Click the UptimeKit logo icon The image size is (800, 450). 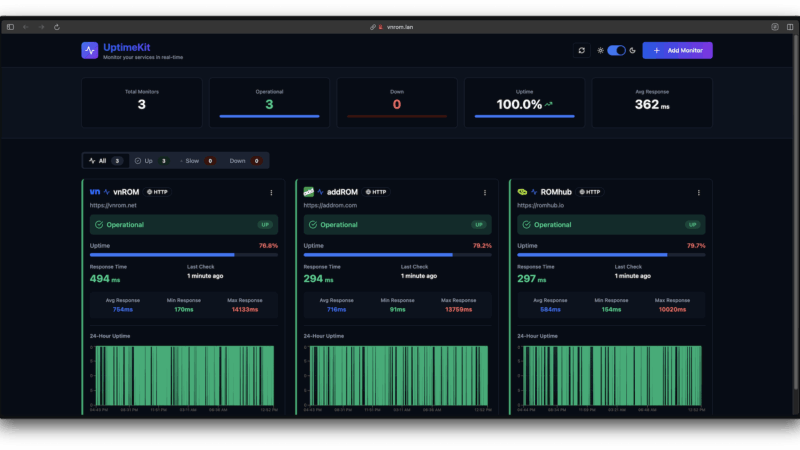tap(90, 50)
